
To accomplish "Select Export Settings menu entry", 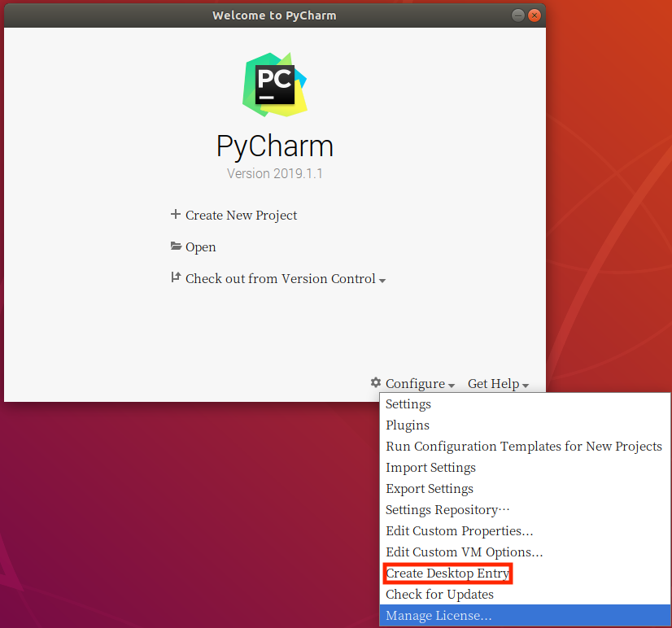I will point(525,489).
